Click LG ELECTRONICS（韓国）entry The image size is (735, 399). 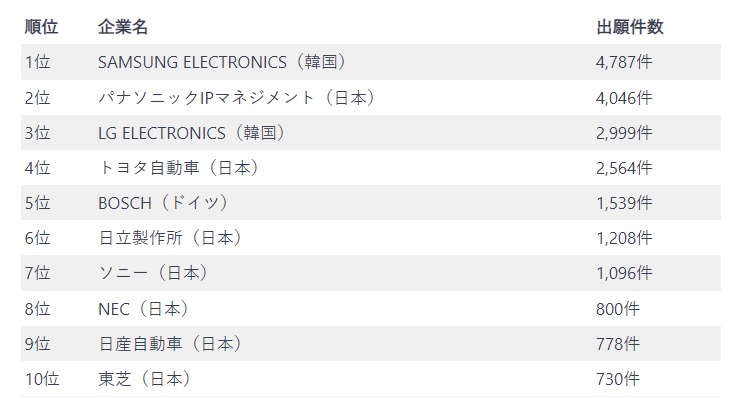coord(191,133)
